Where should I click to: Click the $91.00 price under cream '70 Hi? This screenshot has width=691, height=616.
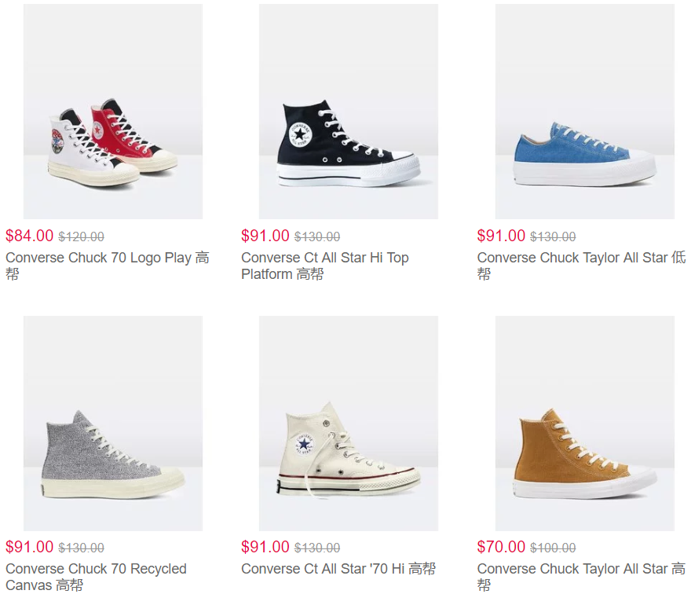pyautogui.click(x=265, y=547)
